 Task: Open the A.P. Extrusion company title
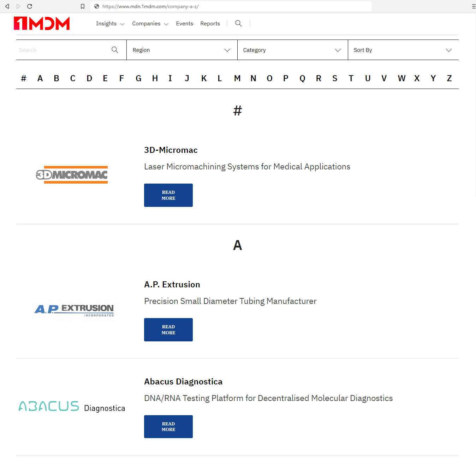[172, 285]
